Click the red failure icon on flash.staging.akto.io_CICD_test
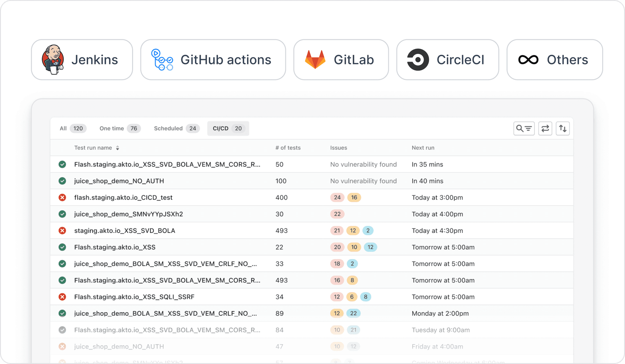The image size is (625, 364). 62,197
